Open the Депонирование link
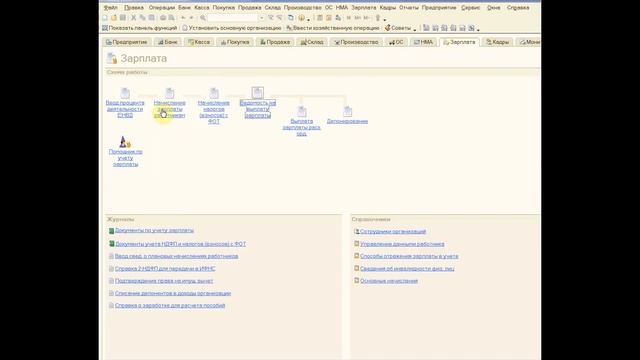The height and width of the screenshot is (360, 640). point(347,121)
